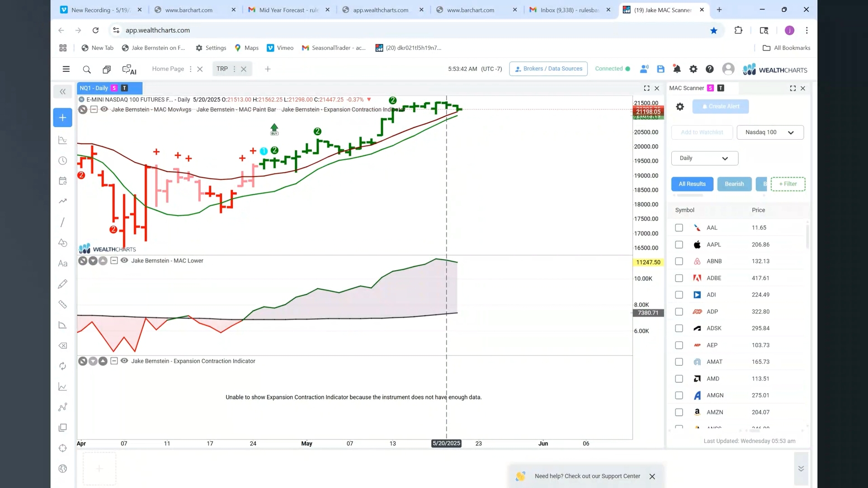
Task: Open WealthCharts settings gear in top bar
Action: (x=693, y=69)
